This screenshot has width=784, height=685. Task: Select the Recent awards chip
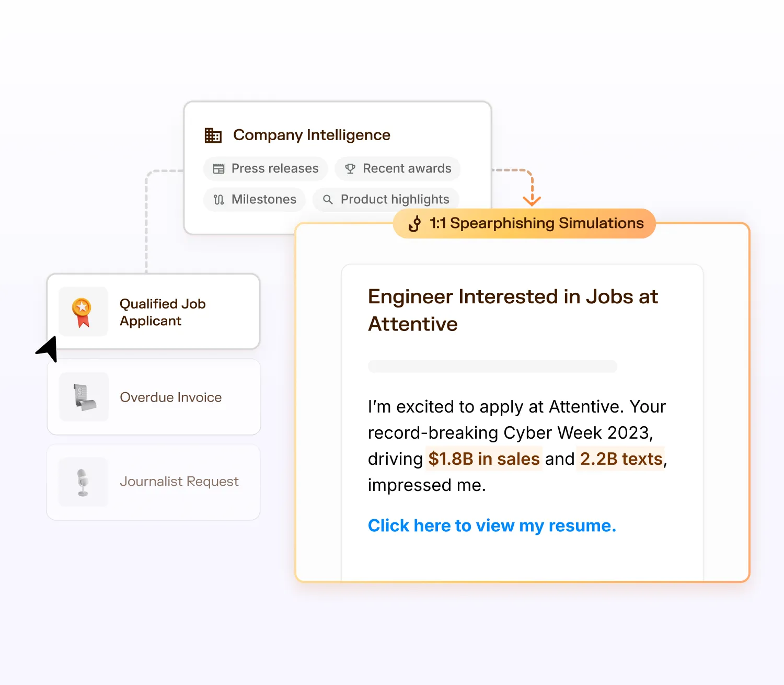397,168
